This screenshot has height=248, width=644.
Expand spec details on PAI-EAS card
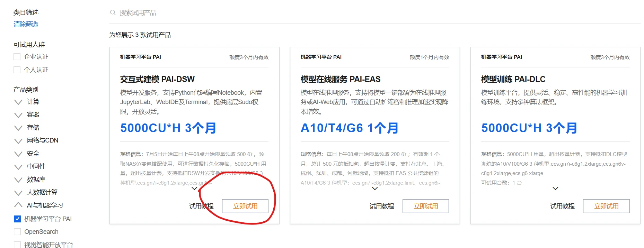tap(375, 189)
